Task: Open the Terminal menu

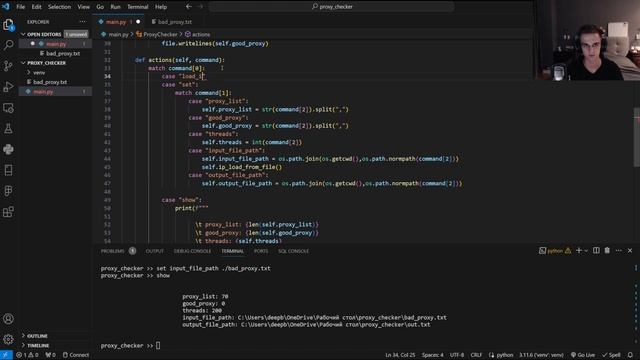Action: 138,7
